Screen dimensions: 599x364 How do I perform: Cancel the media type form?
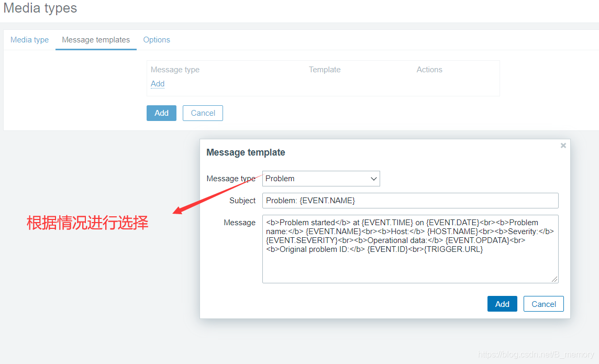[x=203, y=113]
